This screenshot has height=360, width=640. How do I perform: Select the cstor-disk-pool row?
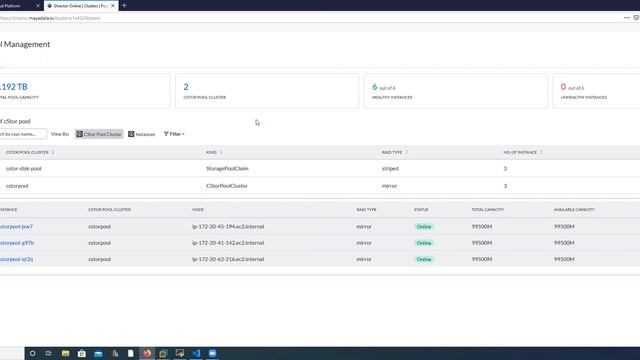click(x=320, y=168)
